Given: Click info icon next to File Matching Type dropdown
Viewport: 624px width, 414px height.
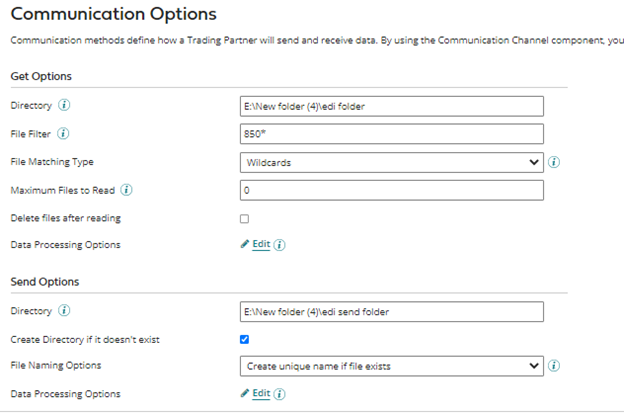Looking at the screenshot, I should (554, 162).
